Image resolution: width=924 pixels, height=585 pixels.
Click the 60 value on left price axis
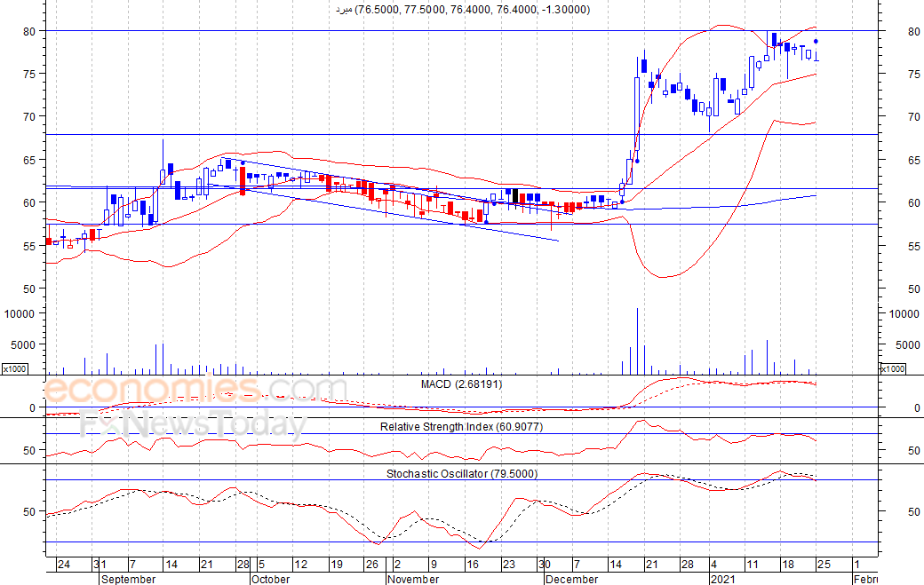[x=29, y=202]
